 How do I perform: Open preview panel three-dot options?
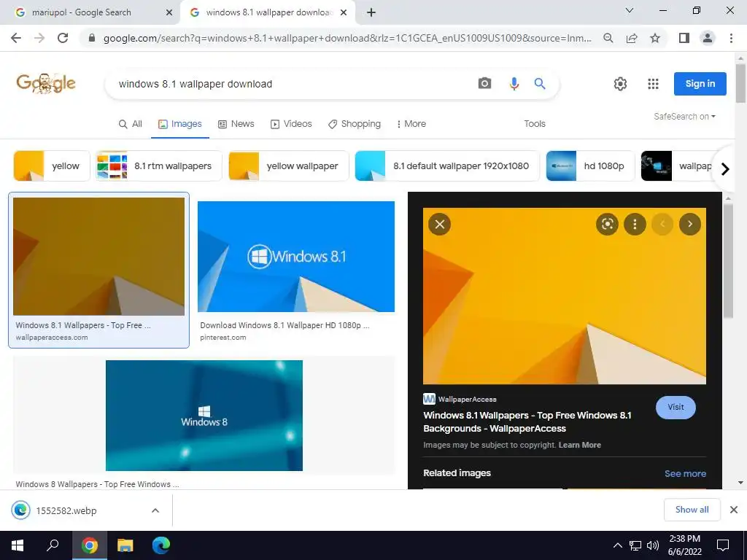pos(635,225)
